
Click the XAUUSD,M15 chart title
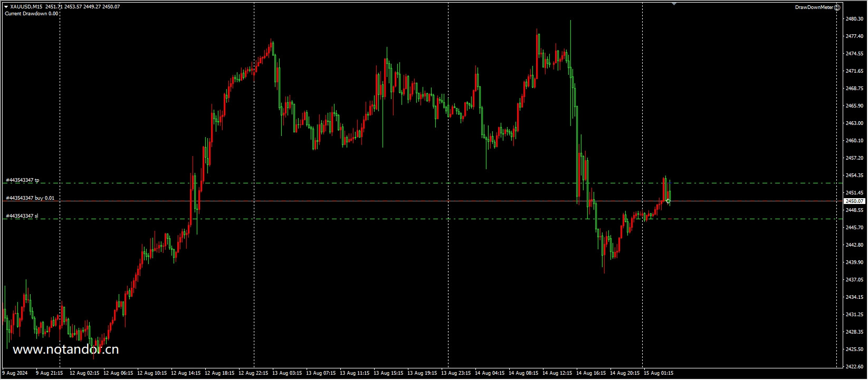coord(26,7)
